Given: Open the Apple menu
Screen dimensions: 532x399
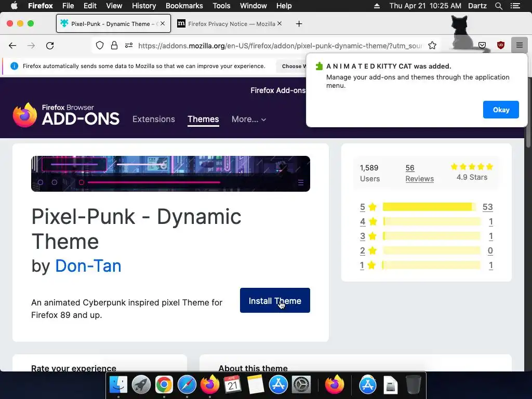Looking at the screenshot, I should [x=14, y=6].
